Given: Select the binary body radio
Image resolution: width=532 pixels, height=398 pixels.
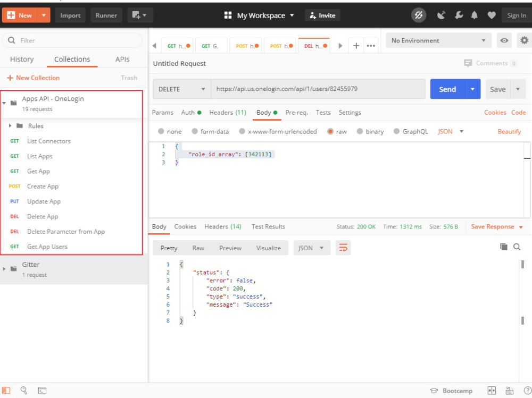Looking at the screenshot, I should [360, 131].
